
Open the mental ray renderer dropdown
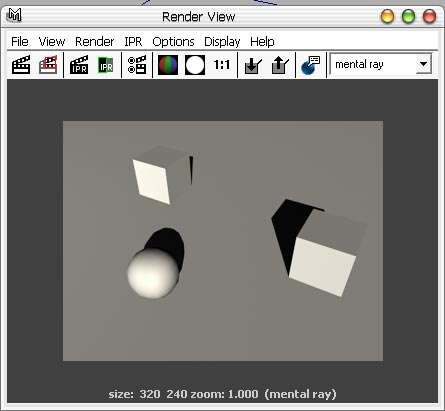point(381,64)
